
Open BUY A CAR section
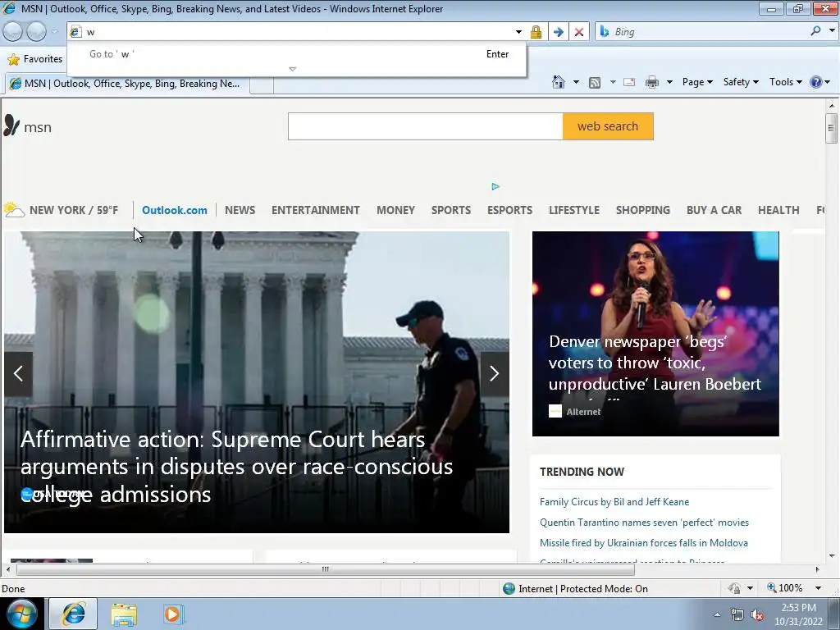click(x=714, y=210)
